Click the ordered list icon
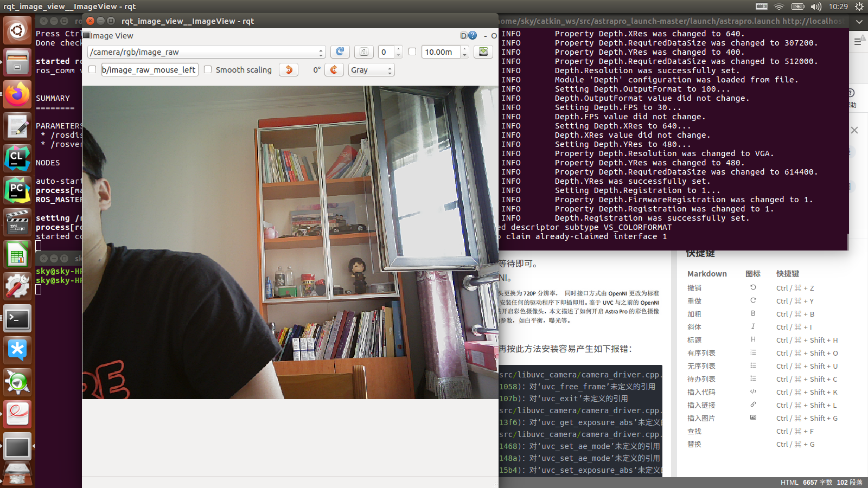The width and height of the screenshot is (868, 488). click(753, 352)
